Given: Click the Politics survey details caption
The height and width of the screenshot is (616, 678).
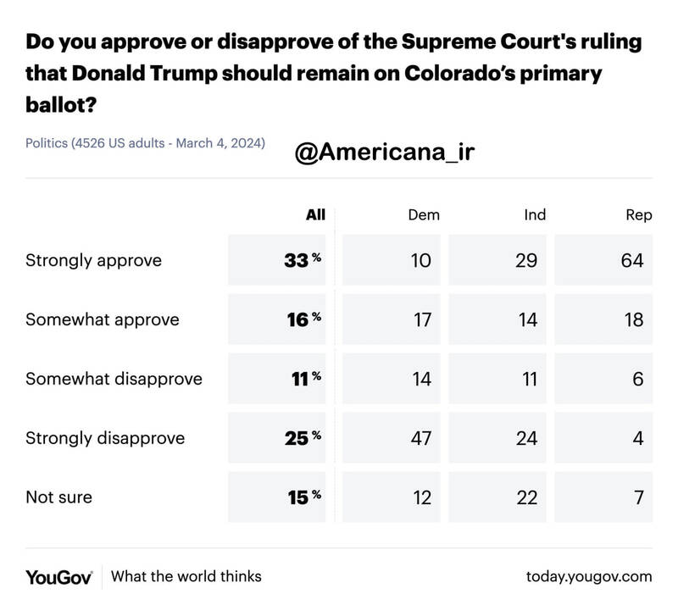Looking at the screenshot, I should click(x=146, y=142).
